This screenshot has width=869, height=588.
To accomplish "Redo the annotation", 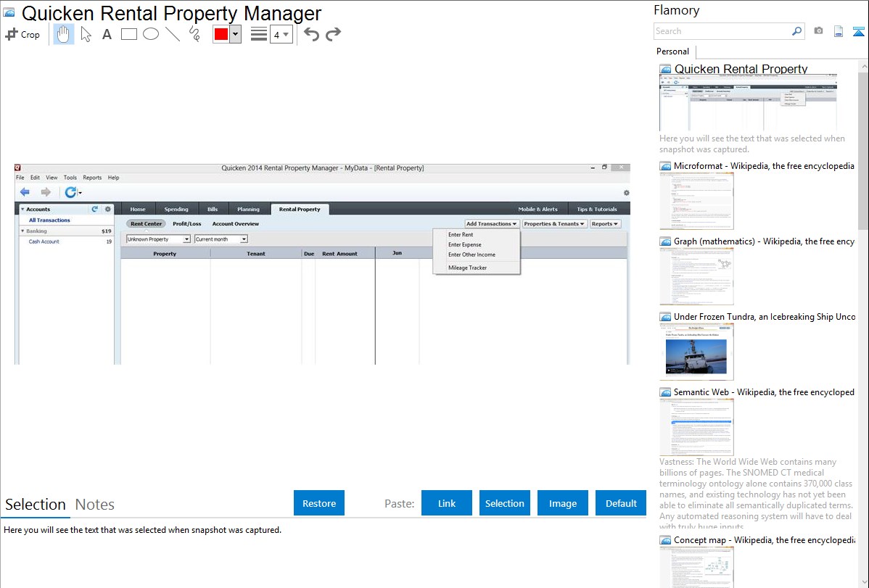I will pos(333,34).
